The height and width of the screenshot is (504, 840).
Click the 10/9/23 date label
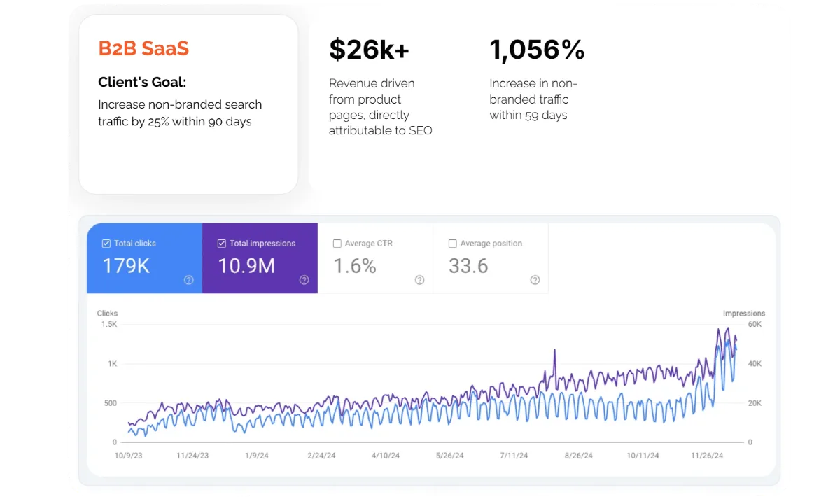pos(129,455)
